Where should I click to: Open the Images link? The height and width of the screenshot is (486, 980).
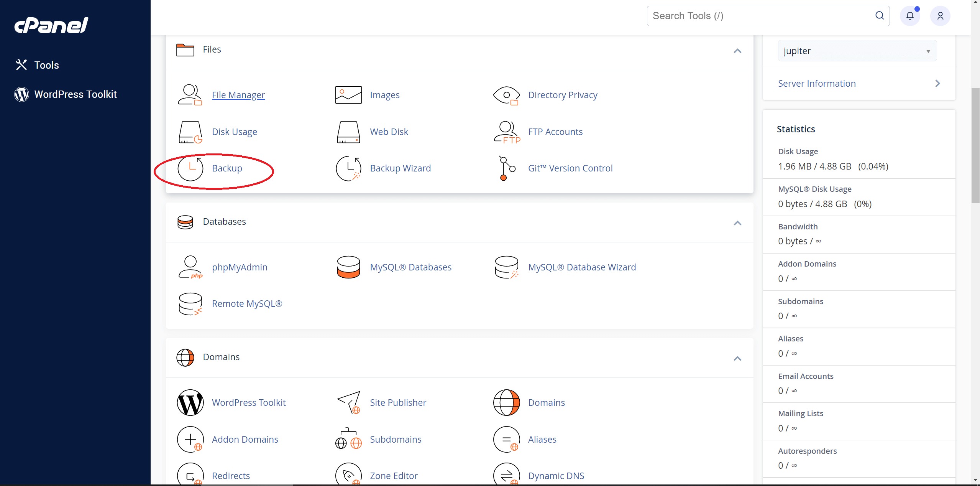tap(385, 95)
